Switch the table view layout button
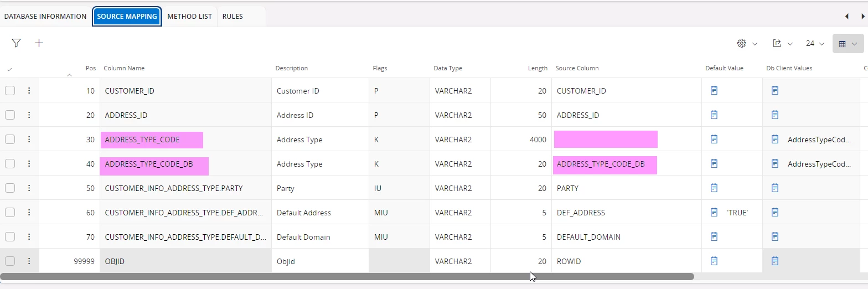 click(848, 44)
